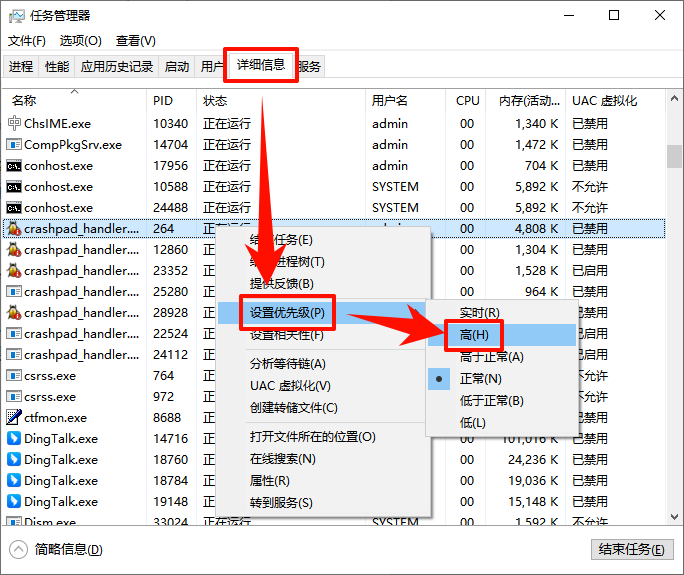Viewport: 684px width, 575px height.
Task: Collapse to 简略信息 view arrow icon
Action: pyautogui.click(x=18, y=550)
